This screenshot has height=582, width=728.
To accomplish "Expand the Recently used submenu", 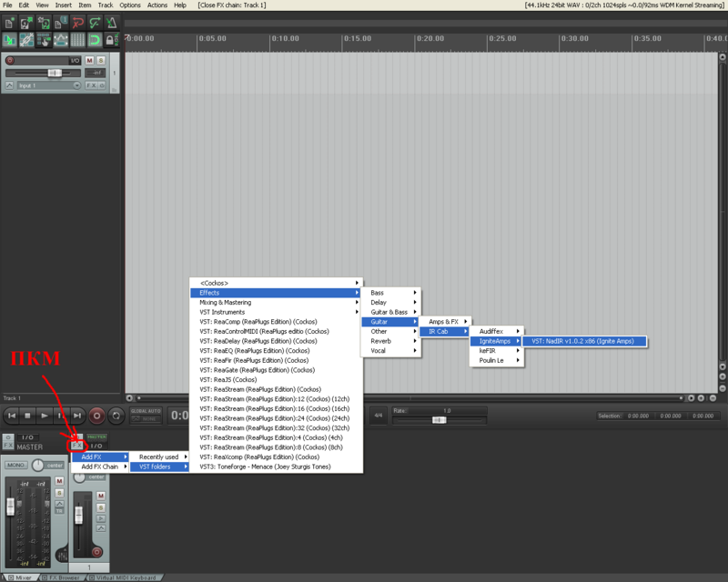I will [162, 457].
